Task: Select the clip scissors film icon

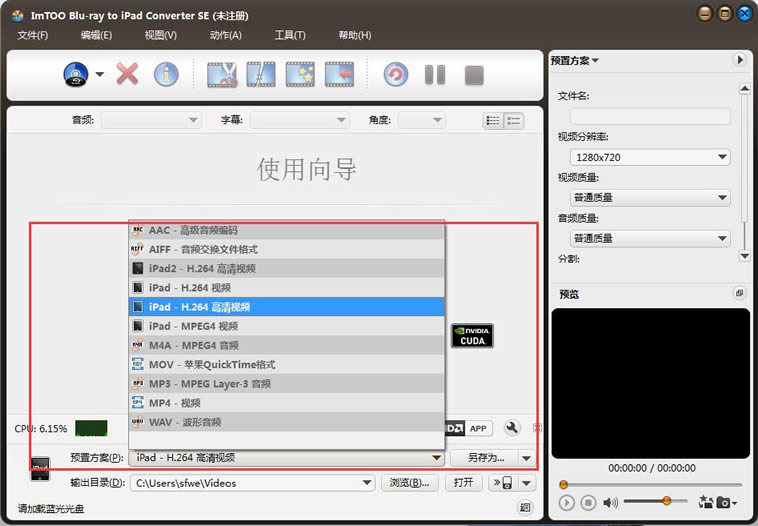Action: [222, 74]
